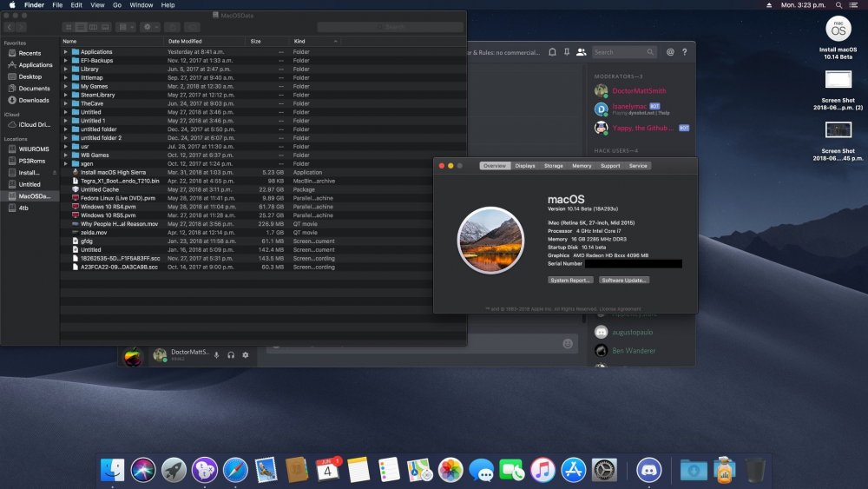Viewport: 868px width, 489px height.
Task: Toggle Discord member list icon
Action: [x=582, y=52]
